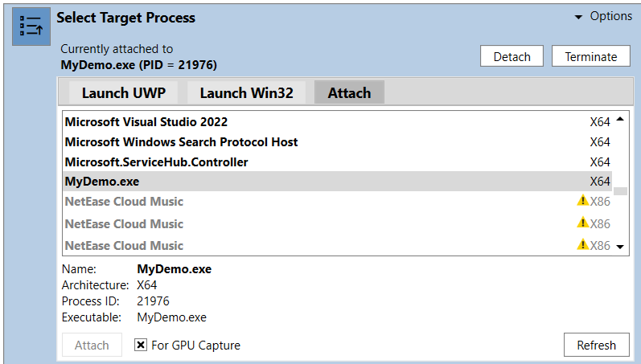Select the MyDemo.exe process row
Image resolution: width=641 pixels, height=364 pixels.
tap(338, 182)
